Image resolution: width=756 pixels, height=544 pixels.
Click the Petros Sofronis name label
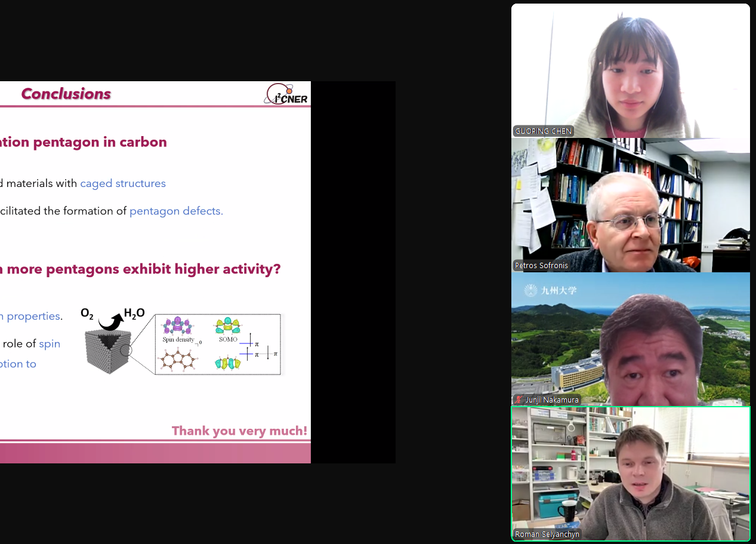coord(541,265)
